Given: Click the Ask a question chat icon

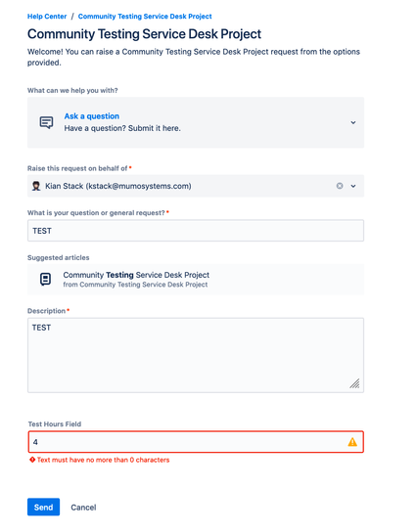Looking at the screenshot, I should click(46, 122).
